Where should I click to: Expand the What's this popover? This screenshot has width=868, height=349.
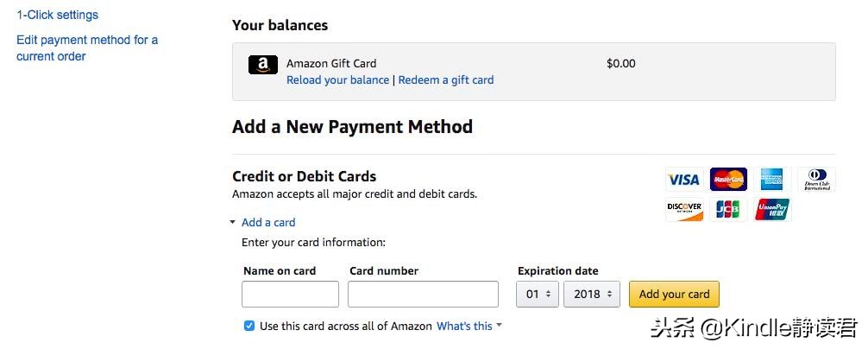[469, 326]
